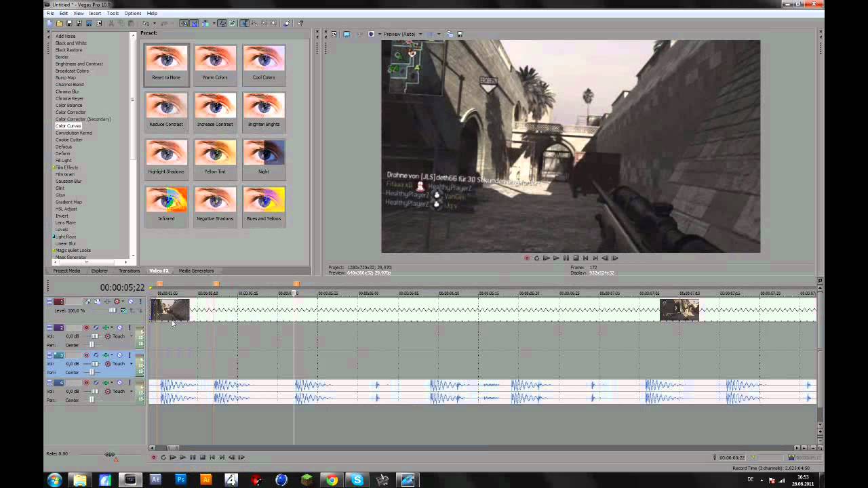This screenshot has width=868, height=488.
Task: Open Touch automation dropdown on track 4
Action: click(x=132, y=391)
